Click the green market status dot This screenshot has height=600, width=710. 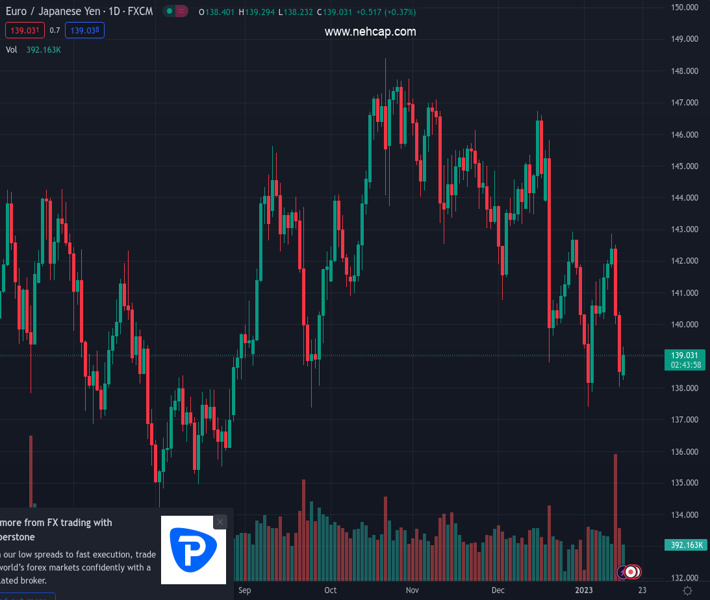click(x=167, y=12)
